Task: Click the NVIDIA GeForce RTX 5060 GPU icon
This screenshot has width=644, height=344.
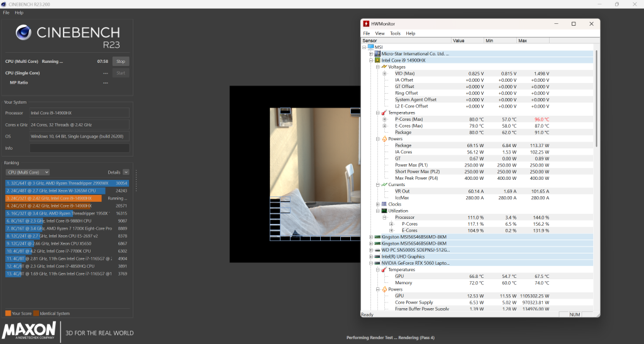Action: (377, 263)
